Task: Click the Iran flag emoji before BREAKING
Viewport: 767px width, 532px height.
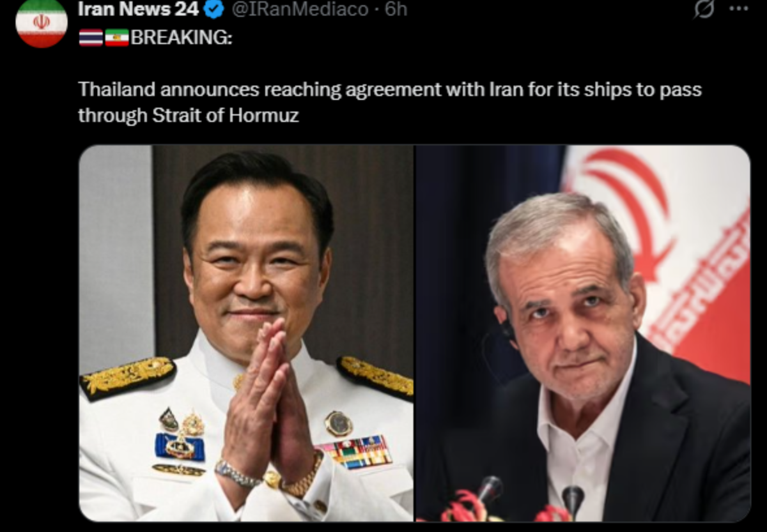Action: coord(117,38)
